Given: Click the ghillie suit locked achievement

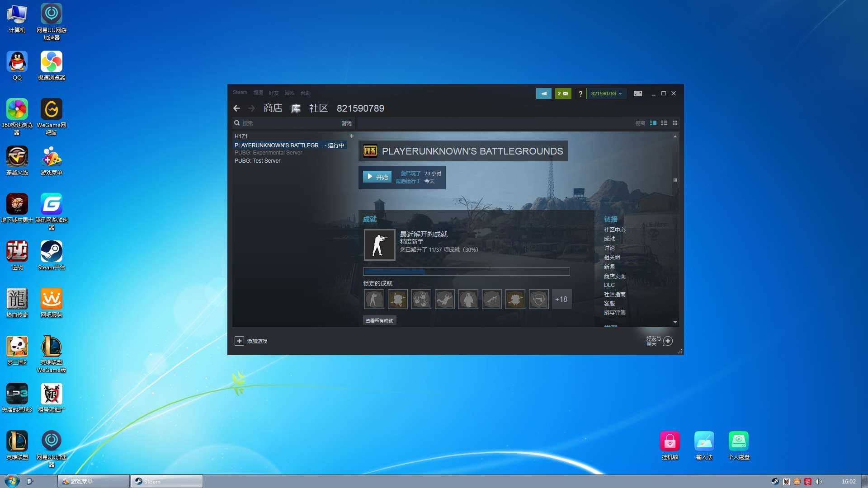Looking at the screenshot, I should tap(468, 299).
